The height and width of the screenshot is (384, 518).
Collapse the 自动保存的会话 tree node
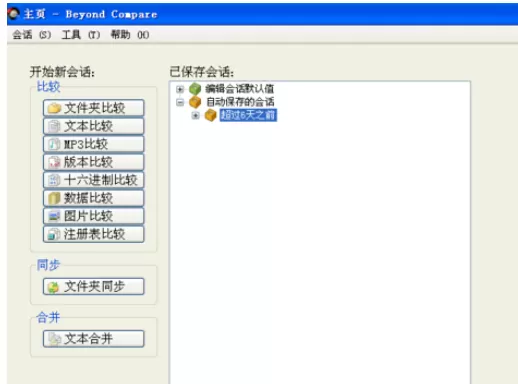(180, 102)
